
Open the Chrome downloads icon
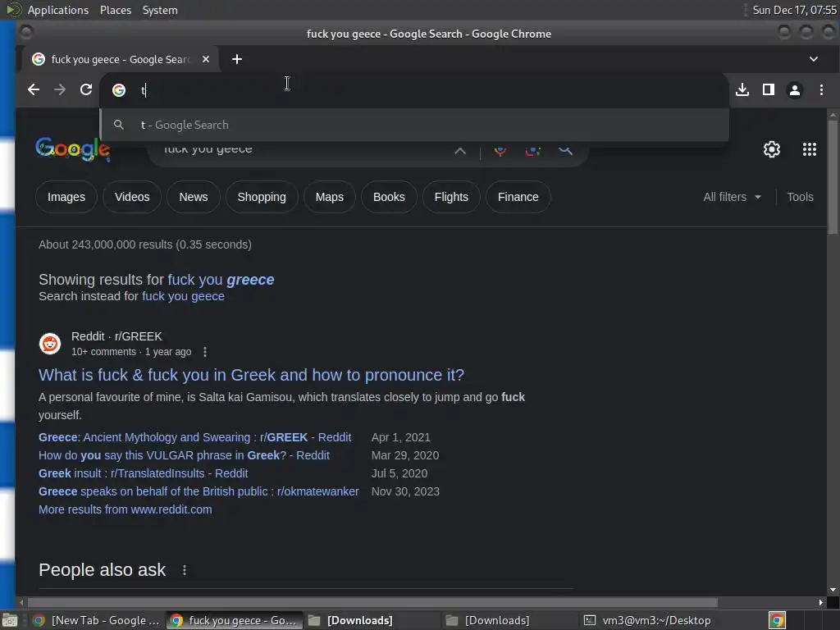click(x=742, y=89)
